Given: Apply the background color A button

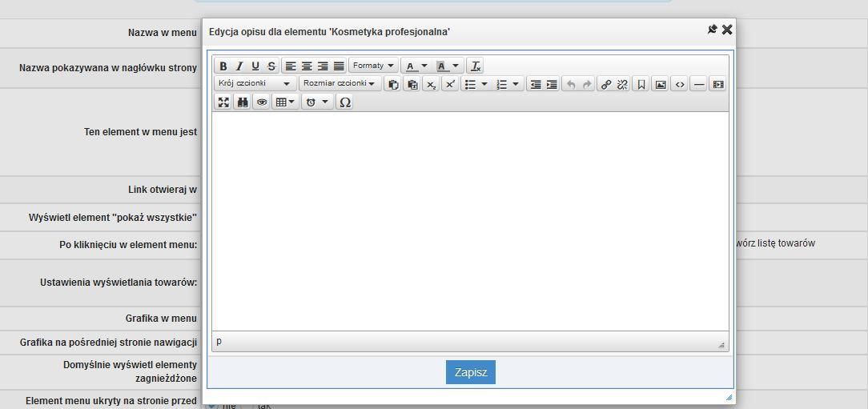Looking at the screenshot, I should (441, 66).
